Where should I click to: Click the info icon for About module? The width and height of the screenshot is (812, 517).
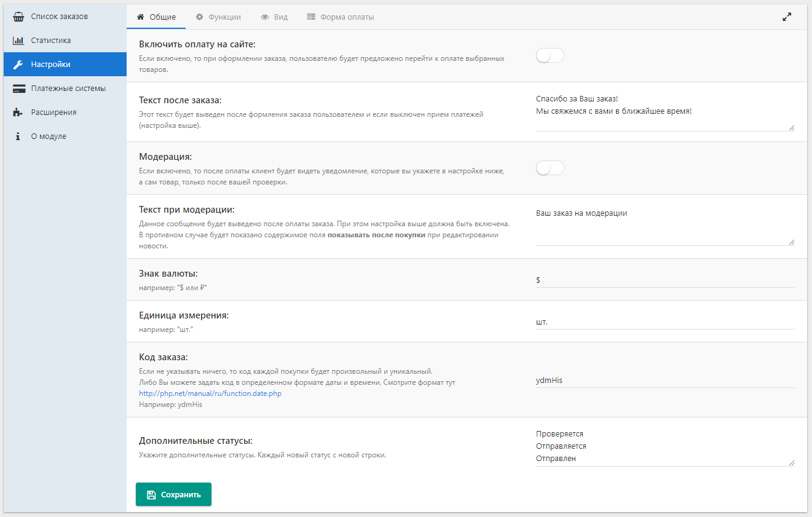click(x=18, y=136)
